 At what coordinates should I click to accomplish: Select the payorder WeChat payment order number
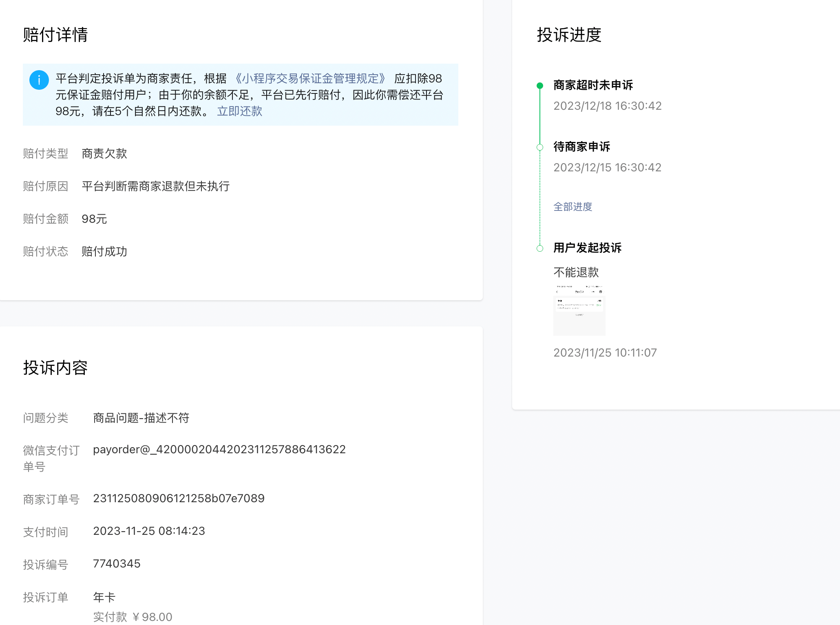coord(219,450)
